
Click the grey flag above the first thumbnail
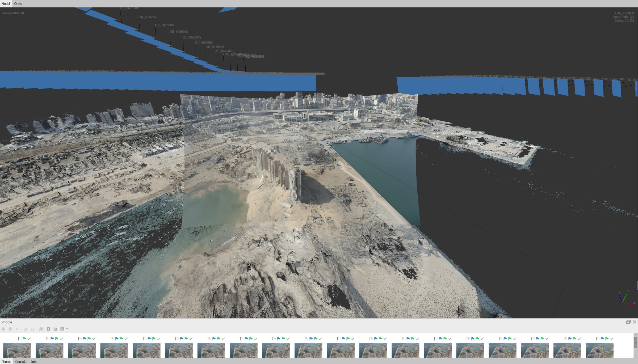[x=20, y=338]
